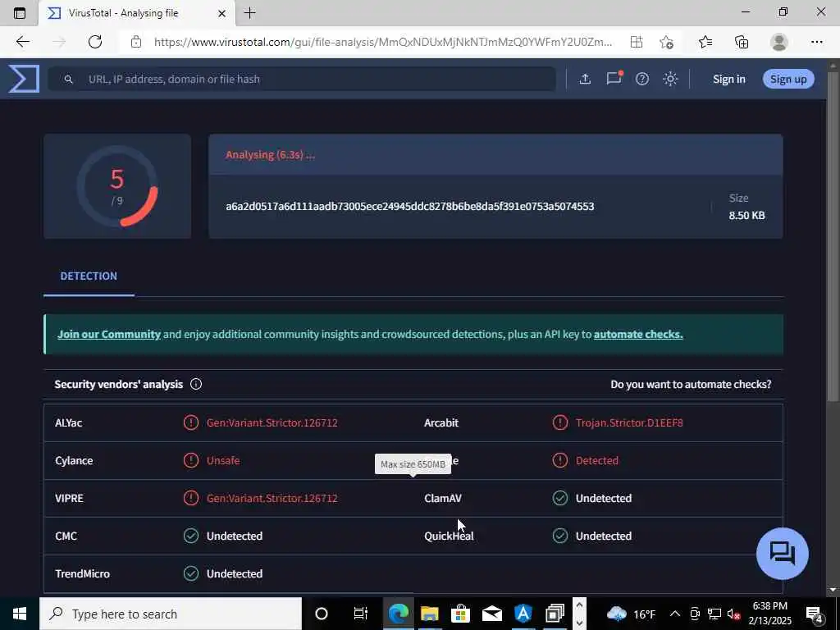
Task: Click Do you want to automate checks?
Action: 691,384
